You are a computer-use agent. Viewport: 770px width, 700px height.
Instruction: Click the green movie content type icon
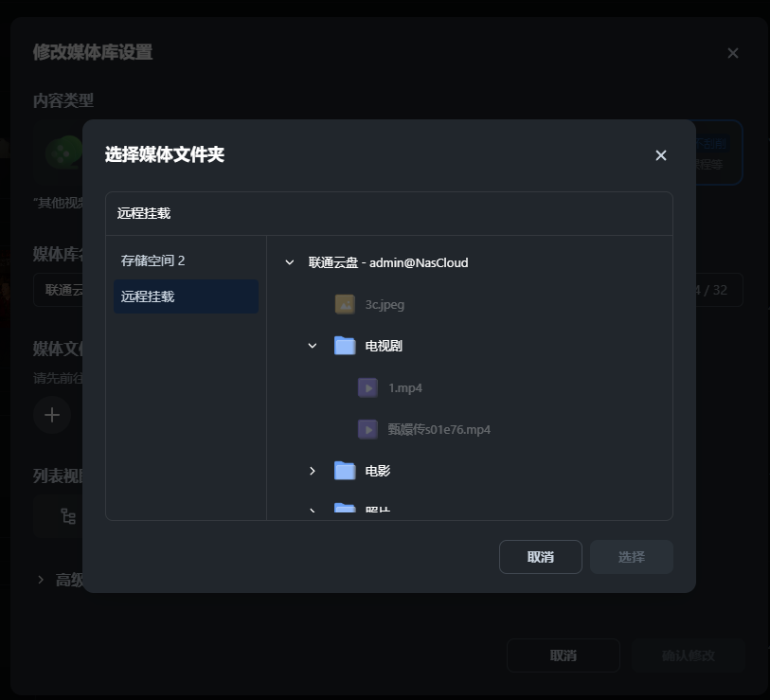(x=63, y=153)
